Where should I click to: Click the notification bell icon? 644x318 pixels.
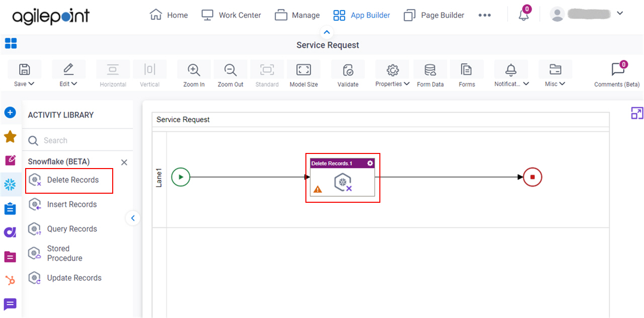click(x=523, y=15)
